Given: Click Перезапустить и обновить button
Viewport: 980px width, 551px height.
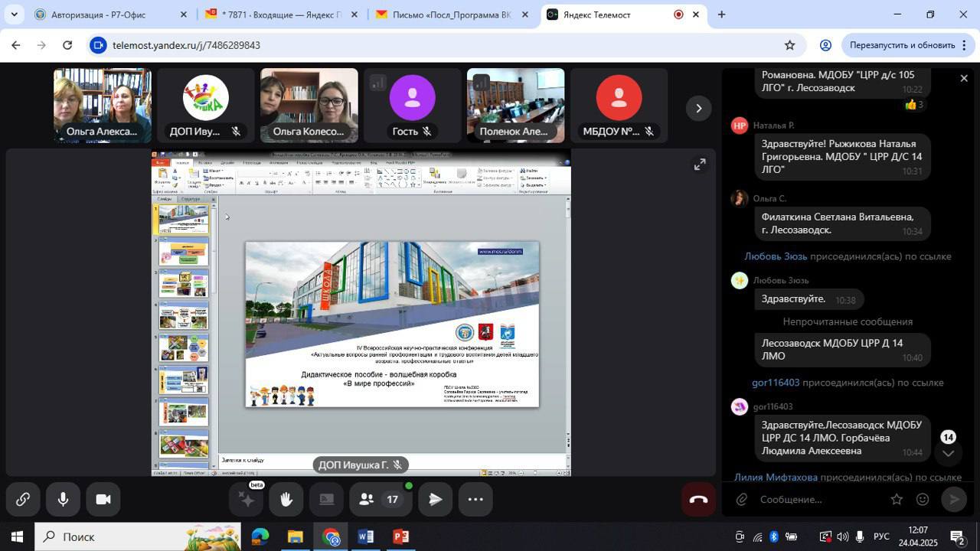Looking at the screenshot, I should (x=902, y=45).
